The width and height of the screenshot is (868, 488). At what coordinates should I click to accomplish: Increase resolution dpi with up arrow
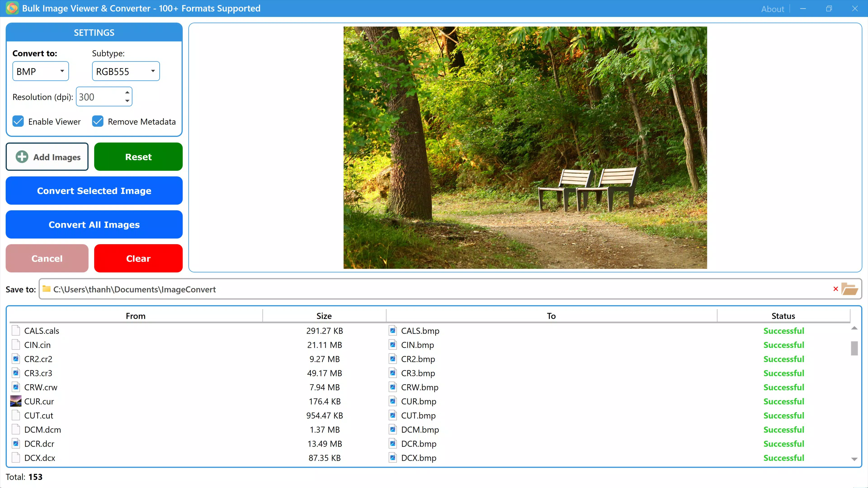point(127,92)
